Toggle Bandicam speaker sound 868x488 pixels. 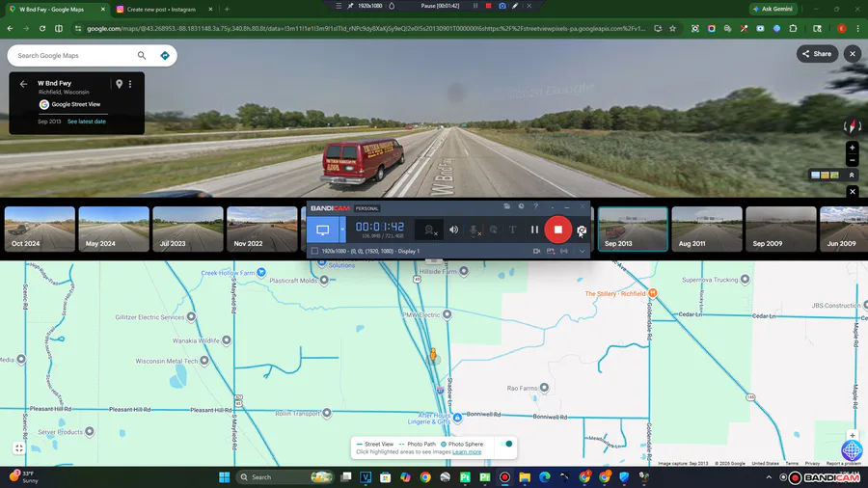pyautogui.click(x=453, y=230)
